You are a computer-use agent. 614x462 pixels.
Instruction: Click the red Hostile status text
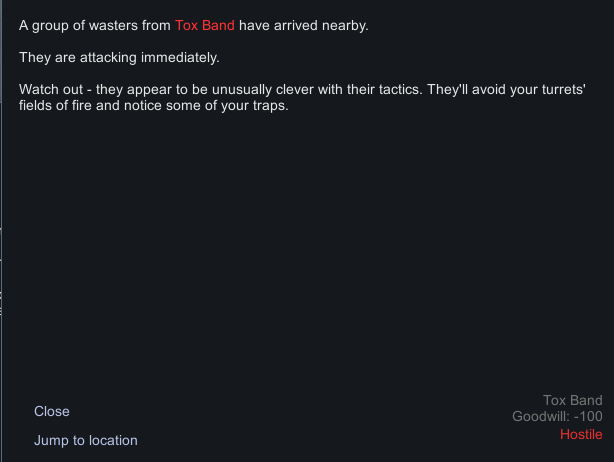click(x=581, y=434)
